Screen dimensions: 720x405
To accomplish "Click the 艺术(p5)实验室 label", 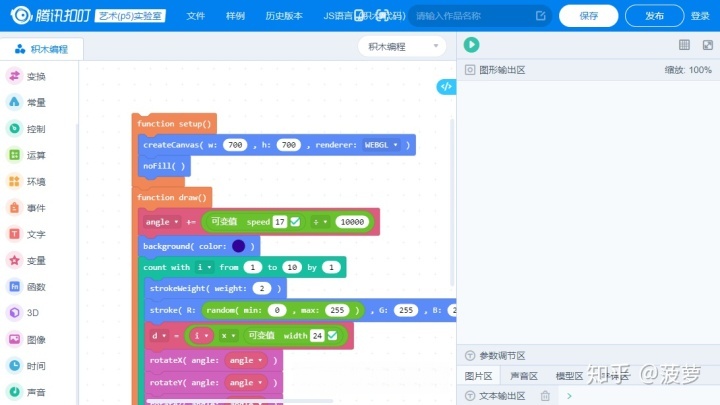I will [x=130, y=16].
